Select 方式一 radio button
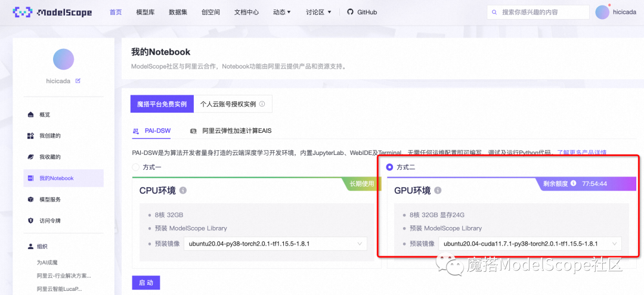Image resolution: width=644 pixels, height=295 pixels. pyautogui.click(x=136, y=167)
